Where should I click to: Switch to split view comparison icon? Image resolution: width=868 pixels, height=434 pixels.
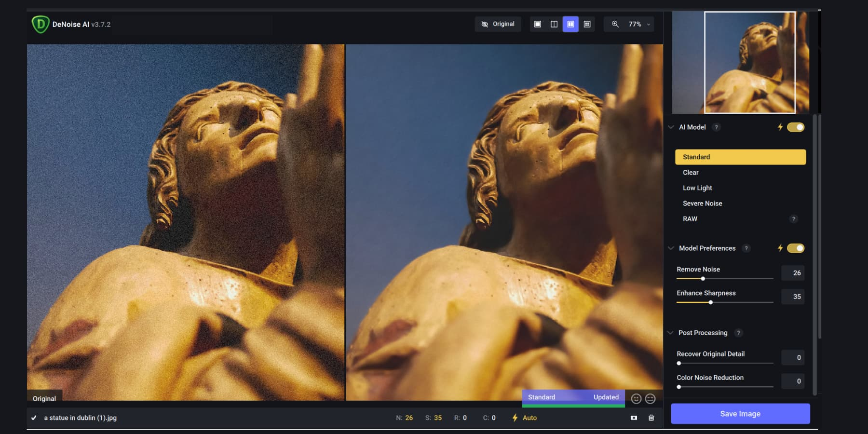point(554,24)
